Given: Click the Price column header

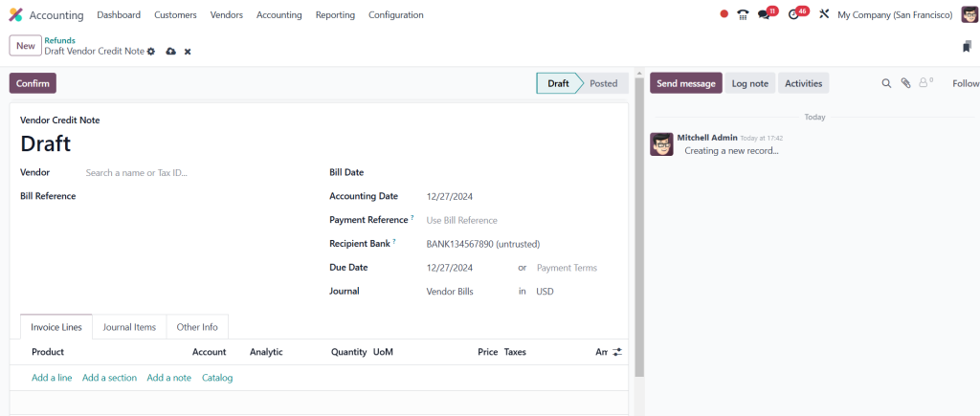Looking at the screenshot, I should tap(487, 352).
